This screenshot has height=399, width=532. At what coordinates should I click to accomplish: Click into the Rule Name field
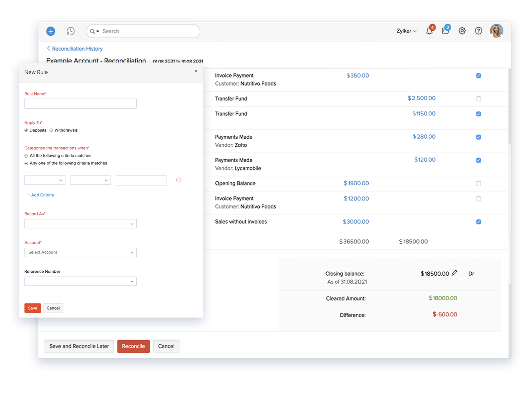pos(80,104)
